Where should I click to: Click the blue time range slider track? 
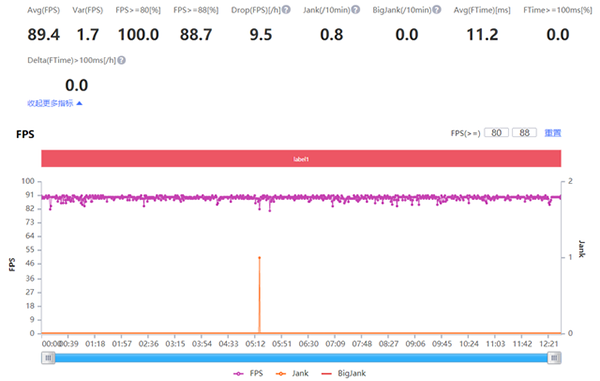[x=301, y=358]
